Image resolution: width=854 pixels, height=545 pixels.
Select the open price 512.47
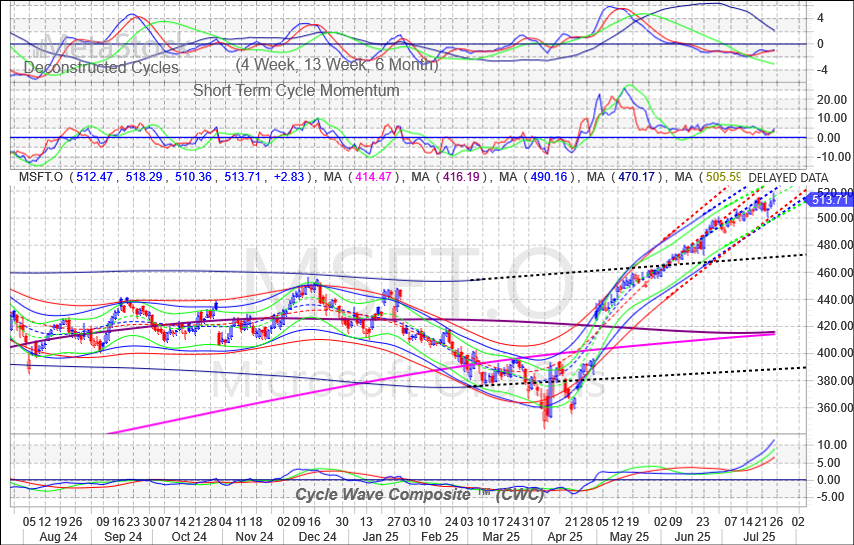click(94, 177)
